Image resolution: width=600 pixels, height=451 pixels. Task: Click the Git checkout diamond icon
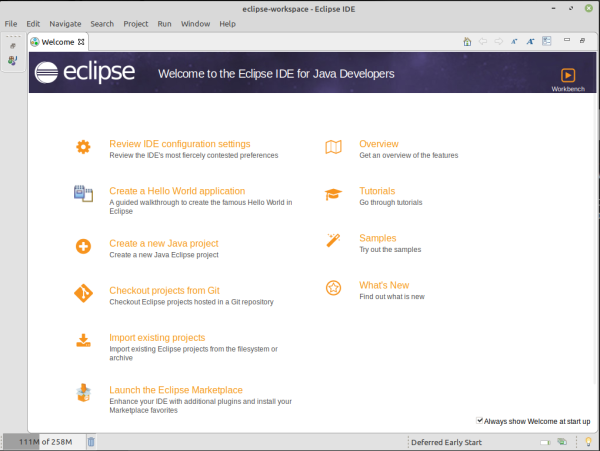pyautogui.click(x=84, y=294)
